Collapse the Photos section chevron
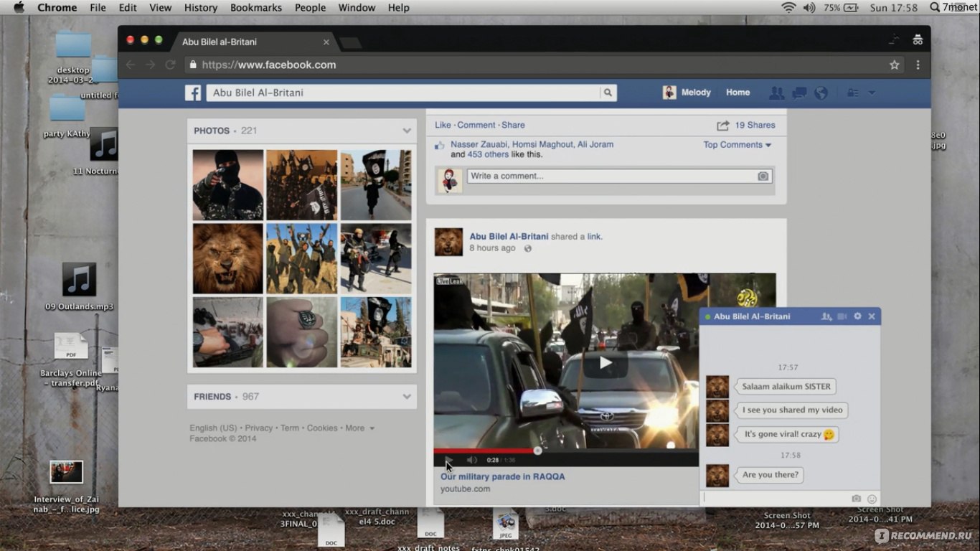 point(407,131)
